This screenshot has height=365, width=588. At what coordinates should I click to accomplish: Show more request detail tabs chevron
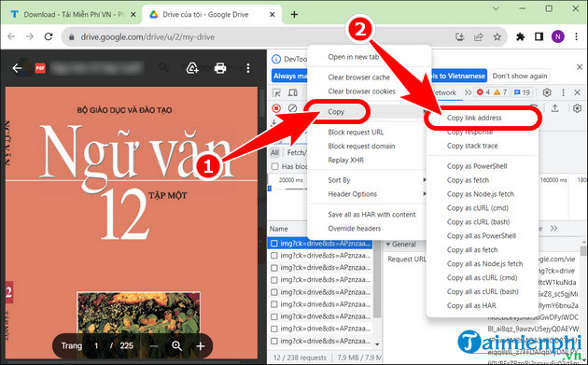click(x=553, y=229)
